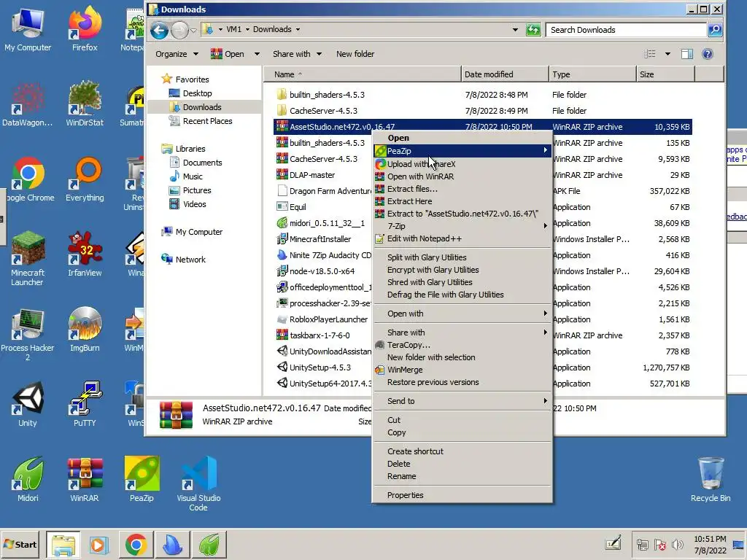Open Everything search desktop icon
Screen dimensions: 747x560
pos(85,179)
